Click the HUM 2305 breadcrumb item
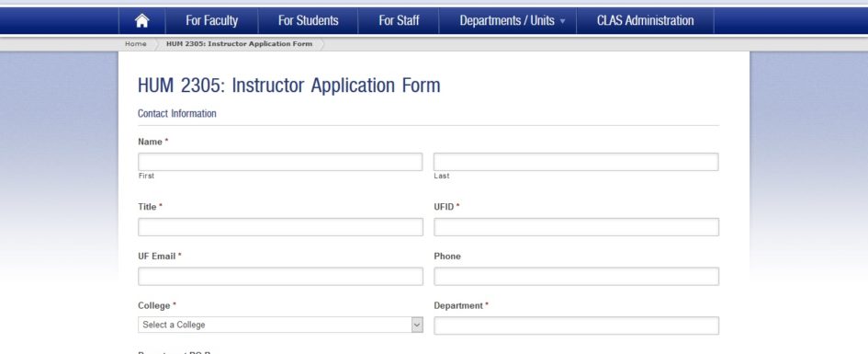Viewport: 868px width, 354px height. click(x=239, y=44)
